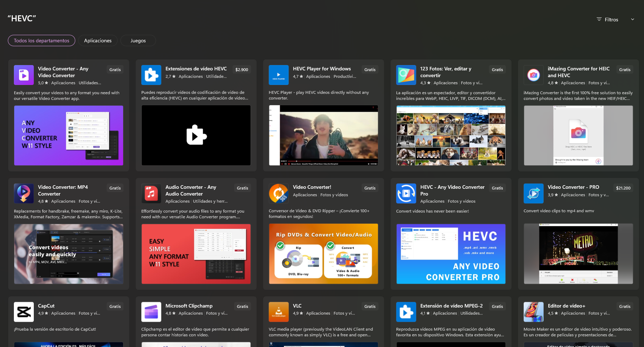Click the title 'HEVC Player for Windows'

tap(322, 69)
